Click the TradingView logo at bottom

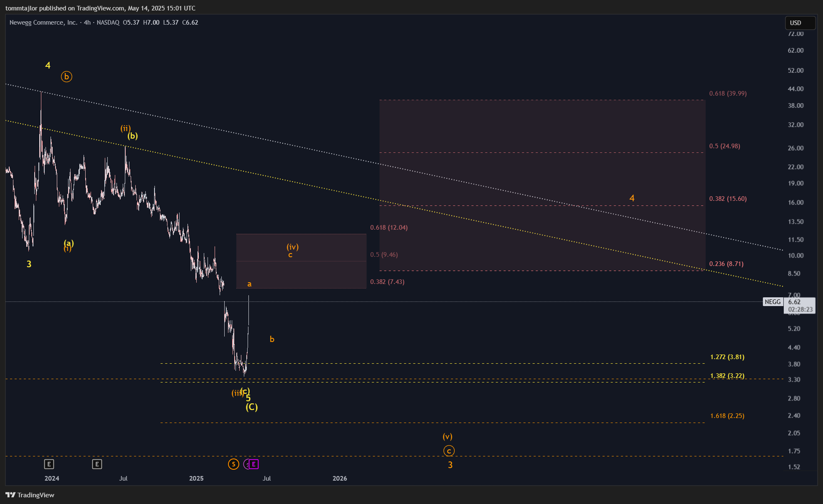click(30, 495)
